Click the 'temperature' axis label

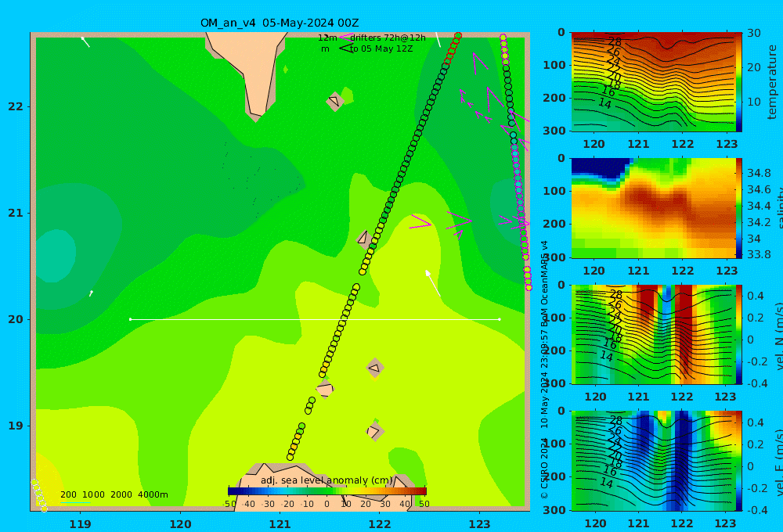tap(772, 82)
